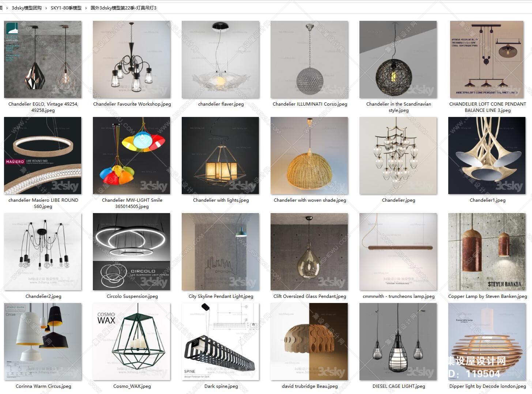This screenshot has height=394, width=532.
Task: Click Chandelier ILLUMINATI Corso.jpeg thumbnail
Action: click(x=309, y=60)
